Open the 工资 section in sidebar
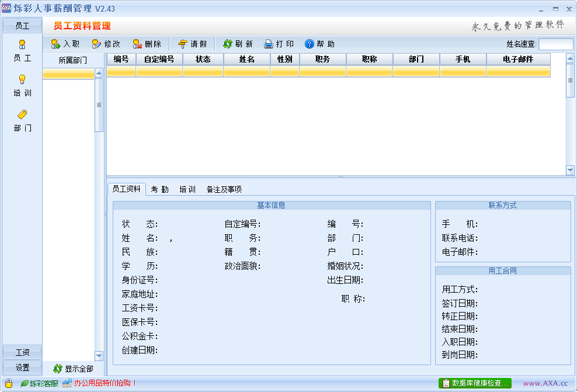The width and height of the screenshot is (577, 392). (22, 353)
